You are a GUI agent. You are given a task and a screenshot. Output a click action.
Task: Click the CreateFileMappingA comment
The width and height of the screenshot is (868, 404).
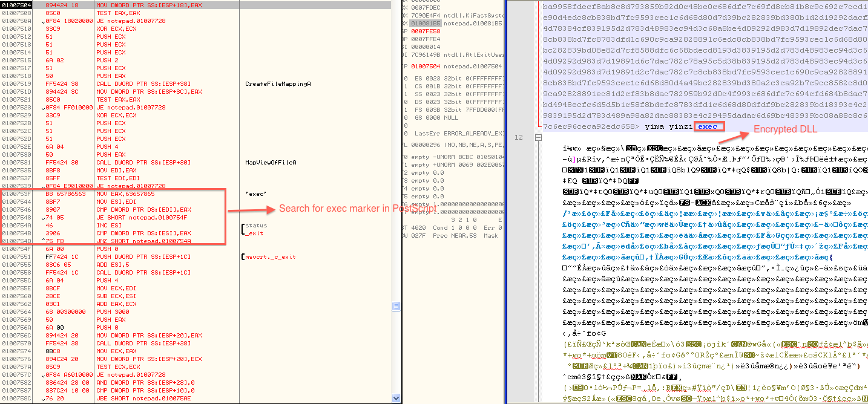pos(278,83)
